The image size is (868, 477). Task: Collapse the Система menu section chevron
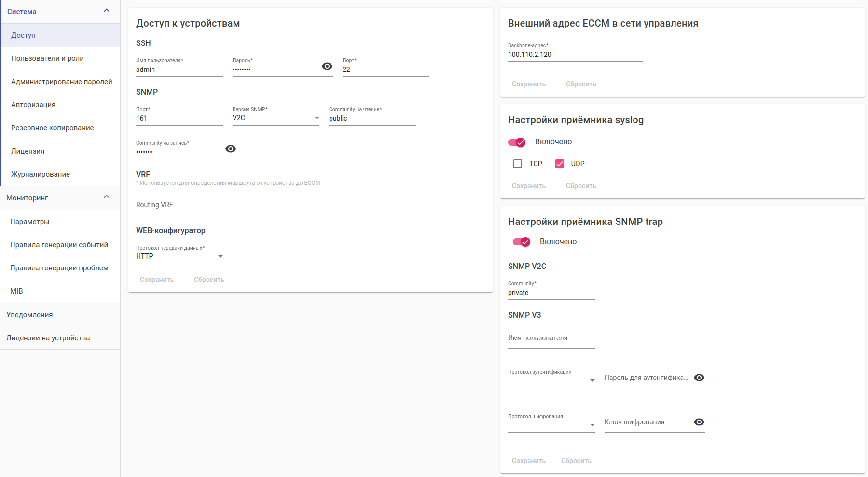click(x=107, y=11)
